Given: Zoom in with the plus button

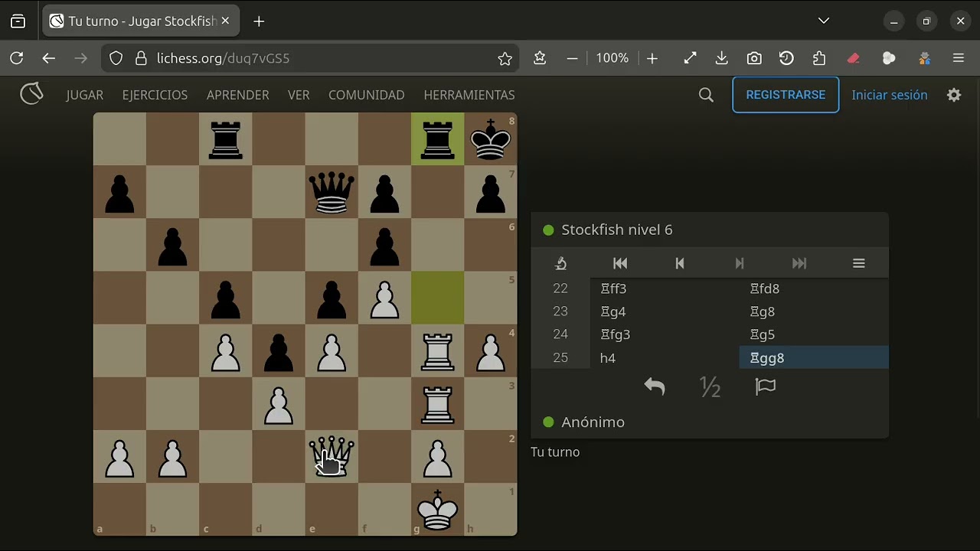Looking at the screenshot, I should pos(652,58).
